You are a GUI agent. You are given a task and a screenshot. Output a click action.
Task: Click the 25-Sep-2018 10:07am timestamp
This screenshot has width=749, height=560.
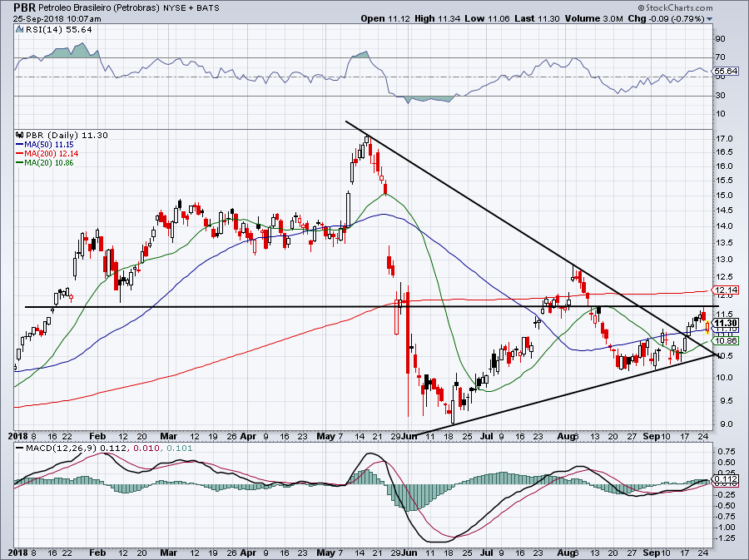click(x=57, y=18)
